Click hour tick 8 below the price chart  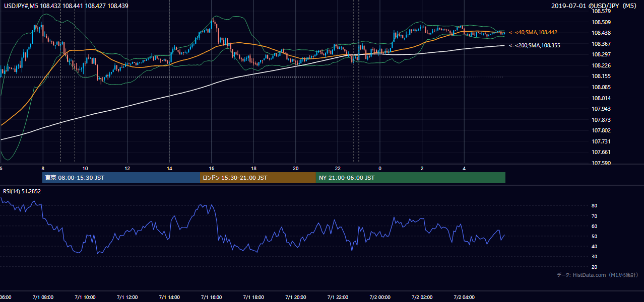(x=43, y=169)
